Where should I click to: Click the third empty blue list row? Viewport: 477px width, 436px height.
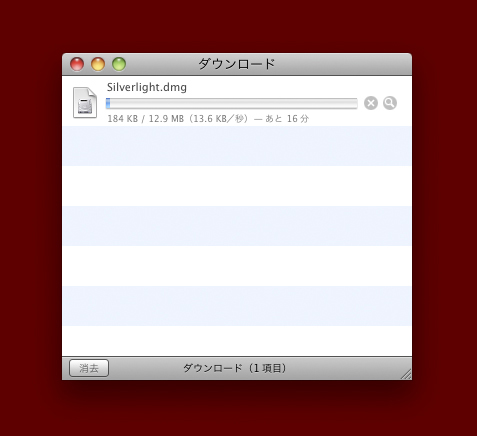point(237,306)
